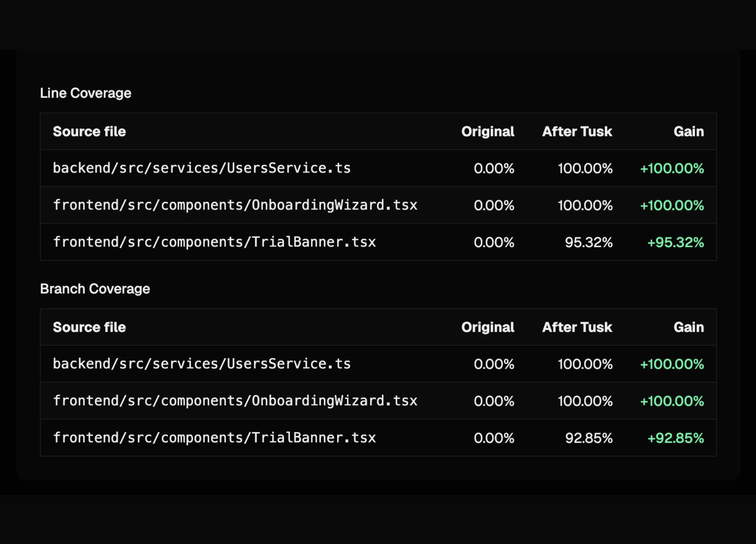Open OnboardingWizard.tsx in Branch Coverage table
This screenshot has height=544, width=756.
(235, 401)
